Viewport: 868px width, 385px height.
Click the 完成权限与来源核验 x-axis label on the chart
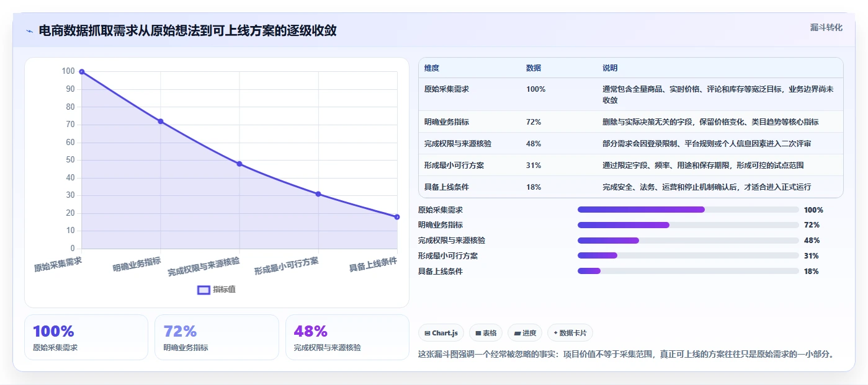click(x=204, y=267)
